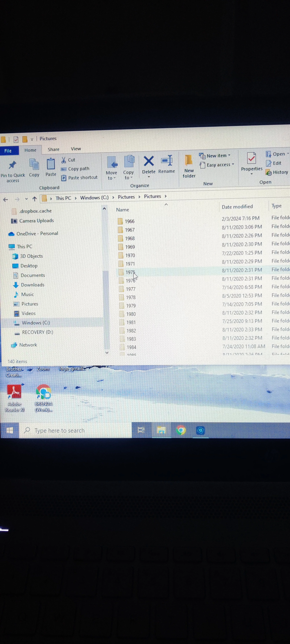Switch to the Home ribbon tab
The height and width of the screenshot is (644, 290).
[x=30, y=150]
